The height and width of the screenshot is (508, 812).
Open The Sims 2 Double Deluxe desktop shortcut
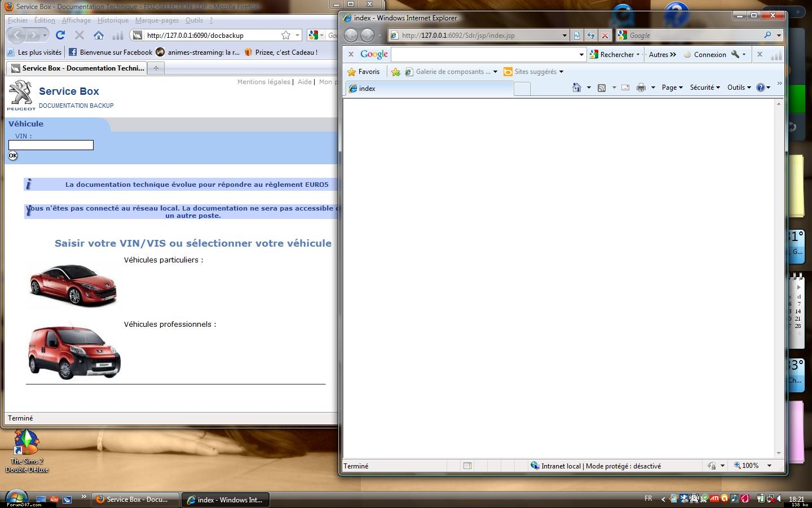(x=27, y=451)
